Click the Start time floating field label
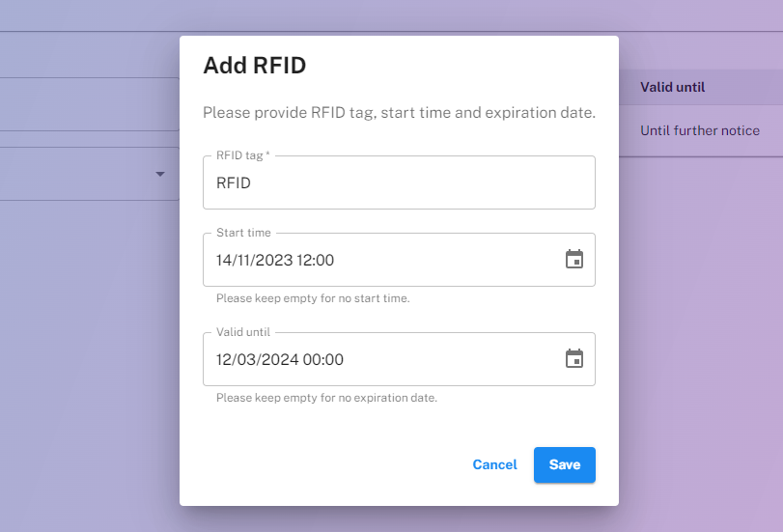 tap(243, 233)
